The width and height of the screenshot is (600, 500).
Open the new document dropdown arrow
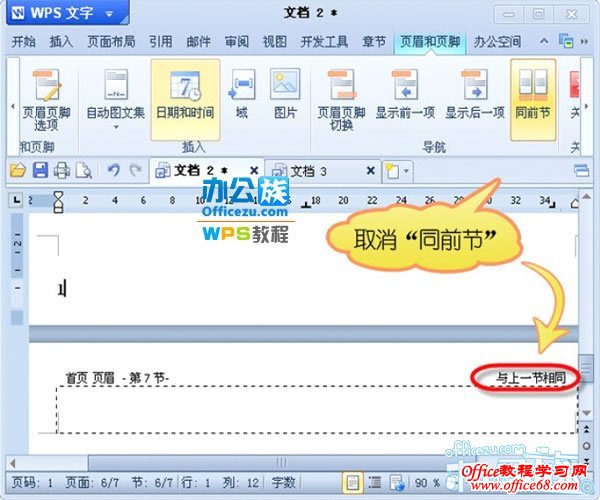pos(406,171)
